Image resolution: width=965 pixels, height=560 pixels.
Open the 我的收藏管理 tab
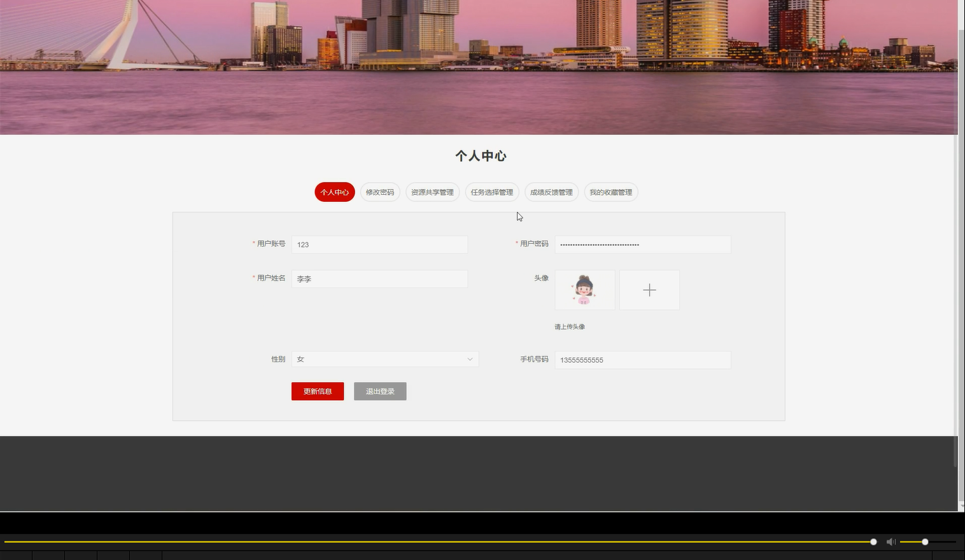click(610, 192)
